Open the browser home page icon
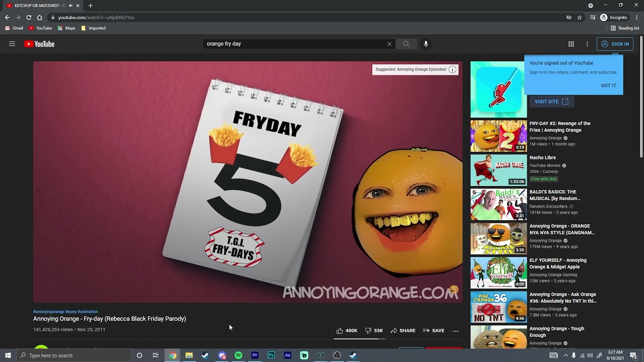 coord(40,17)
